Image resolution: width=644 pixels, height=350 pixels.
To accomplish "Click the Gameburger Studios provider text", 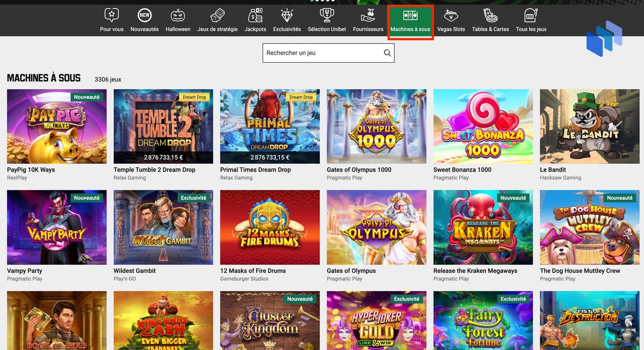I will pyautogui.click(x=244, y=279).
